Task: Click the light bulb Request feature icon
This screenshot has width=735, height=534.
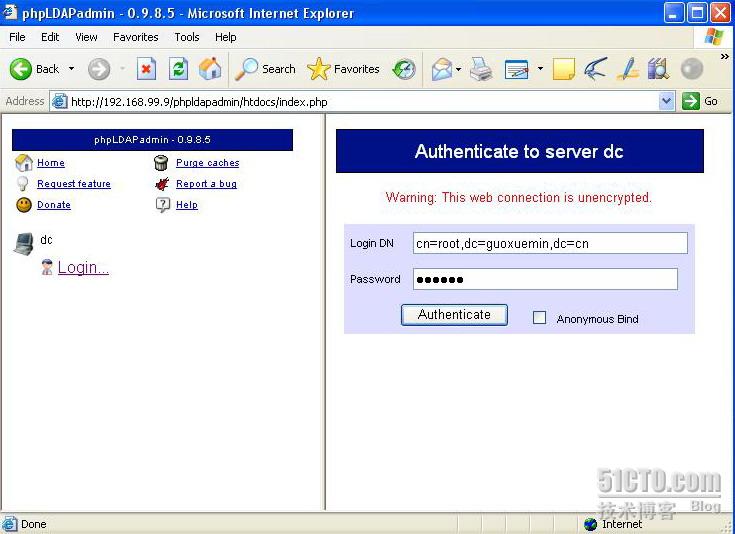Action: tap(22, 183)
